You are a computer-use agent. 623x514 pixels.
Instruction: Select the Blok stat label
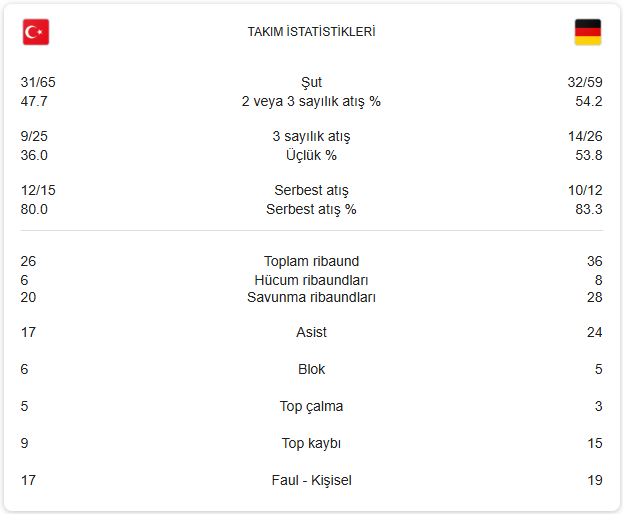[311, 369]
